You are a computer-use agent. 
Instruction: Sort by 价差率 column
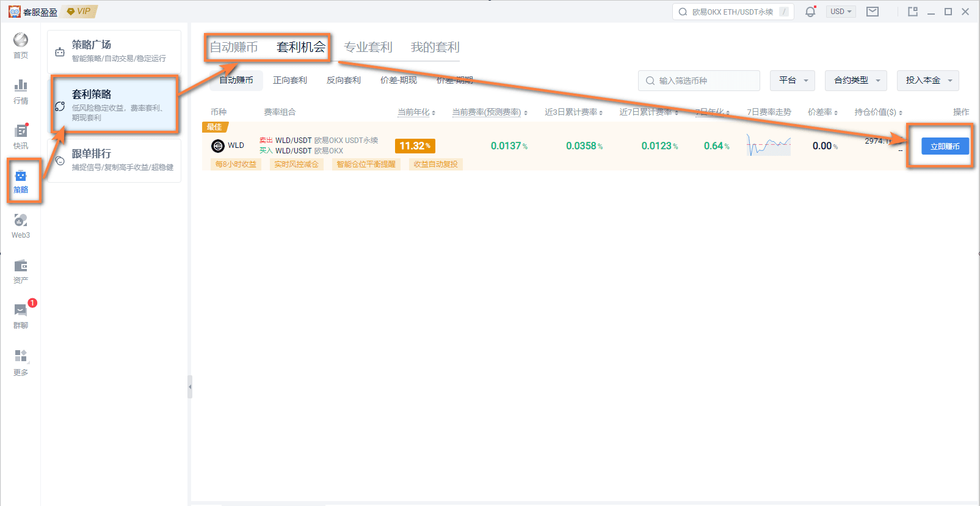tap(822, 112)
